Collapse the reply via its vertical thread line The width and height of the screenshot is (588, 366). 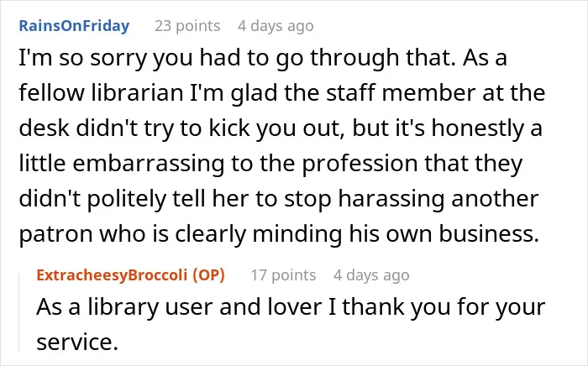click(x=19, y=312)
